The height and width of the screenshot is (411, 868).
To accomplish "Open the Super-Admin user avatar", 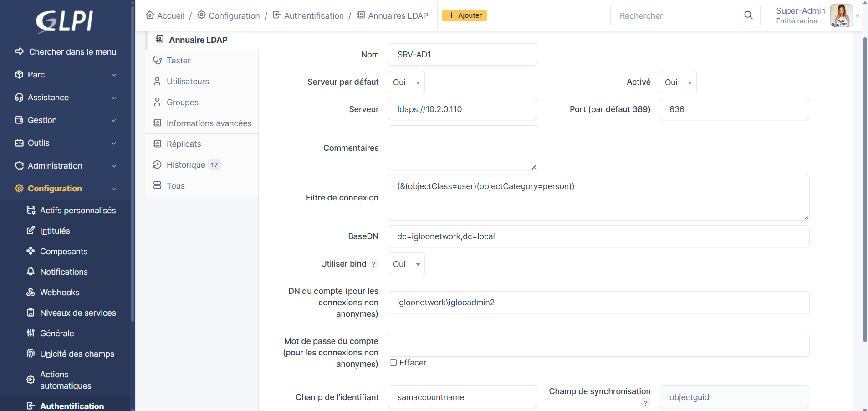I will point(841,15).
